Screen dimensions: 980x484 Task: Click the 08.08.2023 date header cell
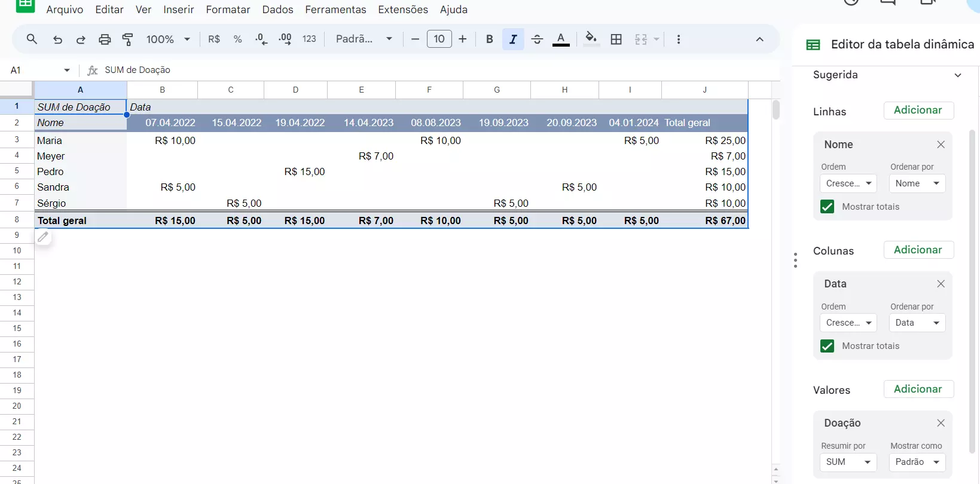[429, 122]
